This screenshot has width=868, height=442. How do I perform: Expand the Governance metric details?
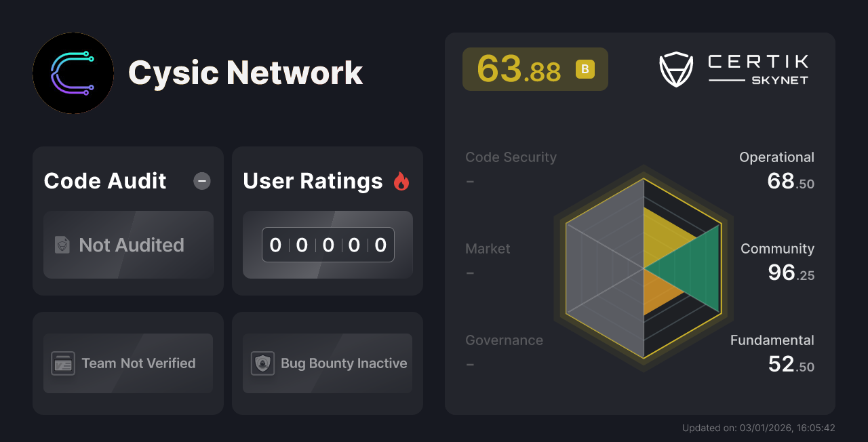pyautogui.click(x=504, y=340)
